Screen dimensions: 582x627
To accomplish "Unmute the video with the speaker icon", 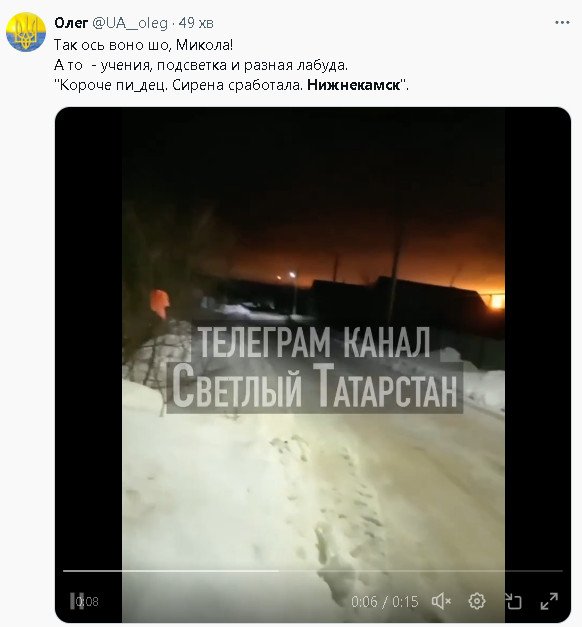I will click(441, 601).
